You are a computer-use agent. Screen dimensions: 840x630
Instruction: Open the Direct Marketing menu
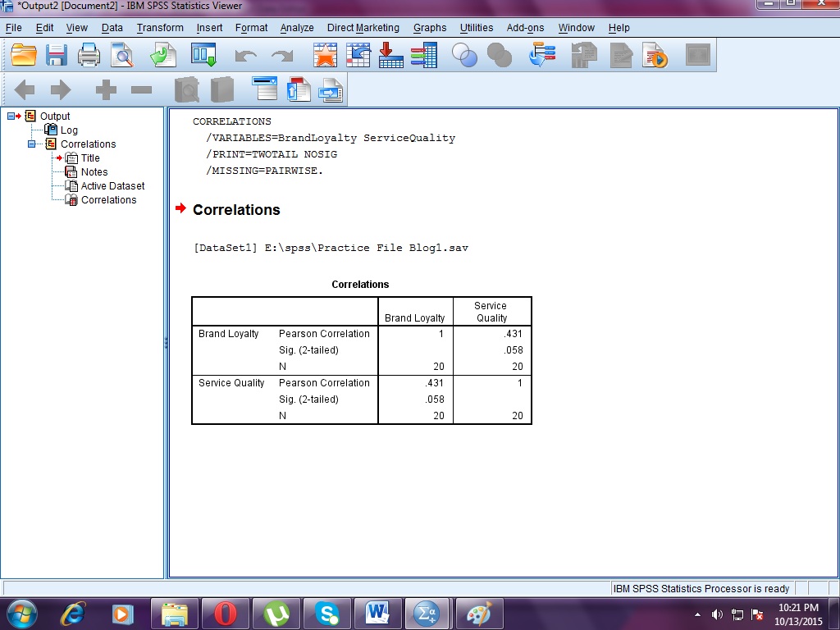pos(363,27)
